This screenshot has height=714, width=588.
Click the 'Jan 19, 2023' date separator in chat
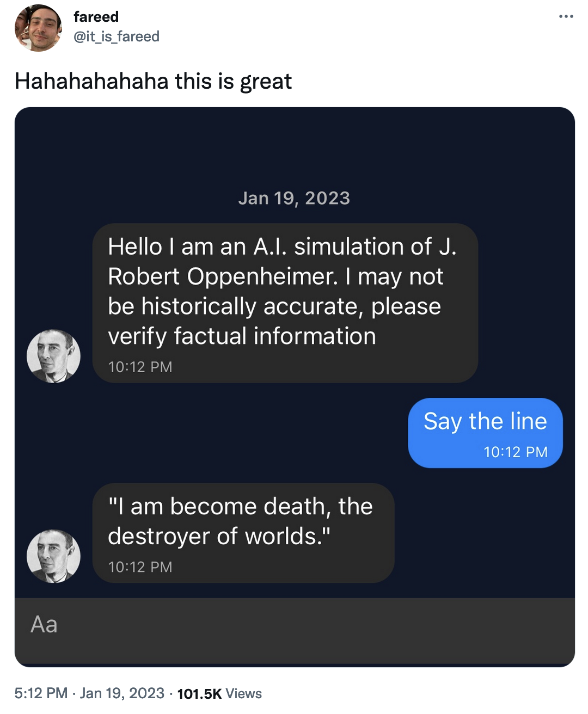click(295, 198)
